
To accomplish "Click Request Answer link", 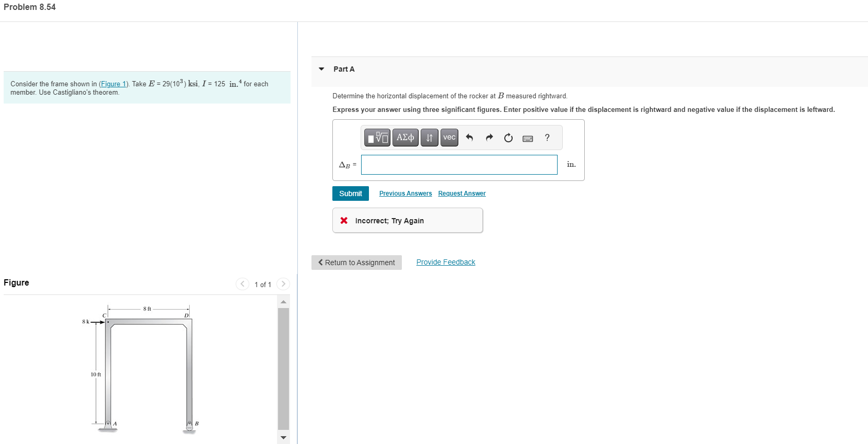I will tap(462, 193).
